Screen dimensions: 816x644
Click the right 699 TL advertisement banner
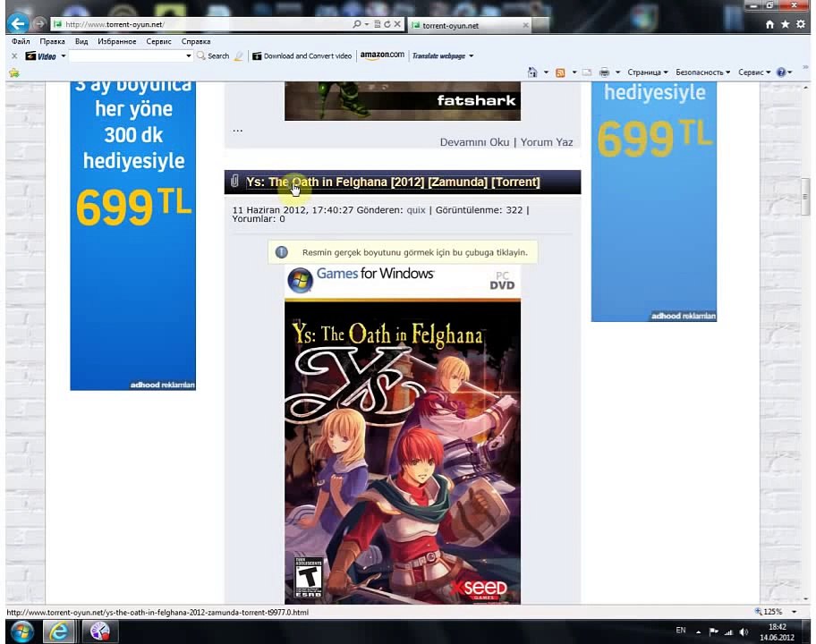click(x=654, y=201)
